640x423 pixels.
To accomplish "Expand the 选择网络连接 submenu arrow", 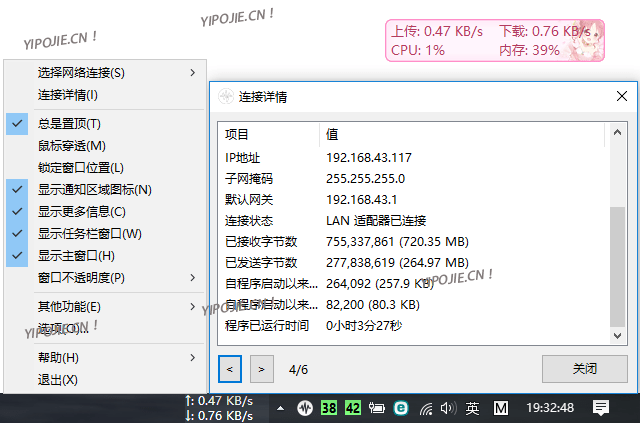I will pyautogui.click(x=193, y=73).
